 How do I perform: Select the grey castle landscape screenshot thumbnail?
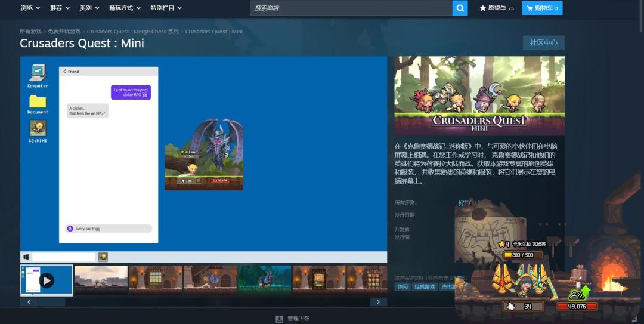coord(101,280)
